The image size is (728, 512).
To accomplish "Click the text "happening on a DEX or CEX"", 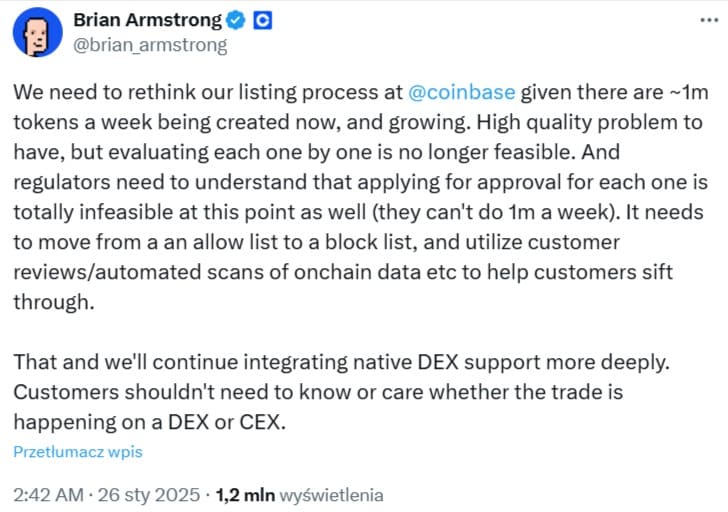I will coord(150,421).
